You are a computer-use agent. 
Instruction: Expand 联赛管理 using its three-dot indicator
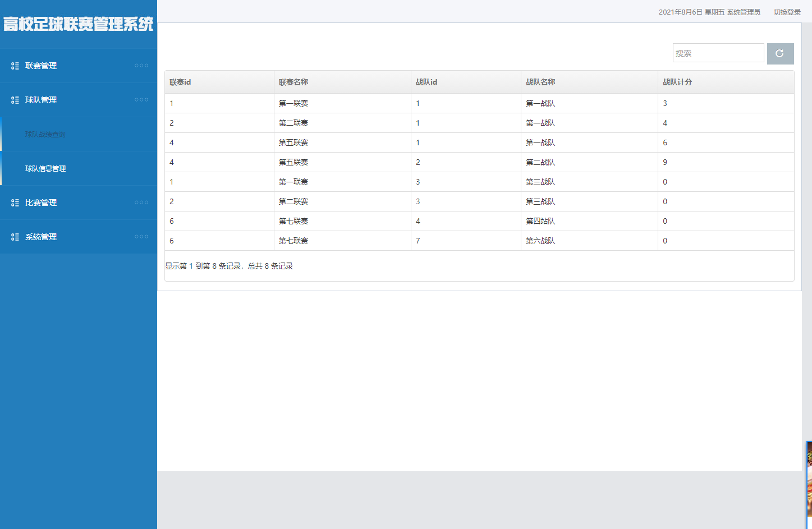pos(141,66)
